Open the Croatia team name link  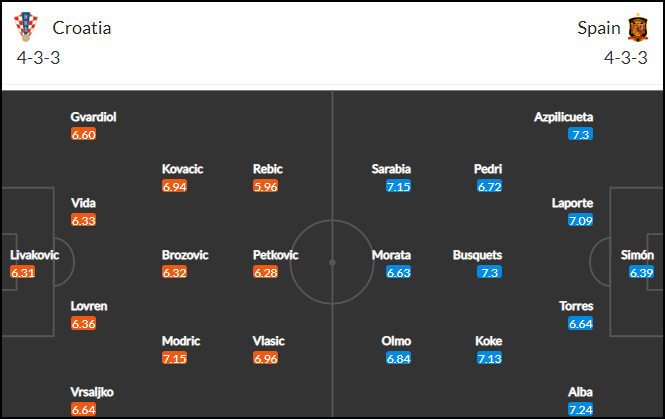(81, 28)
